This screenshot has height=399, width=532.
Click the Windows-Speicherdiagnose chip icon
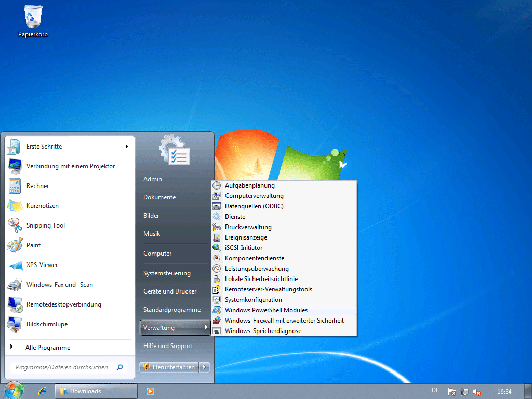217,331
